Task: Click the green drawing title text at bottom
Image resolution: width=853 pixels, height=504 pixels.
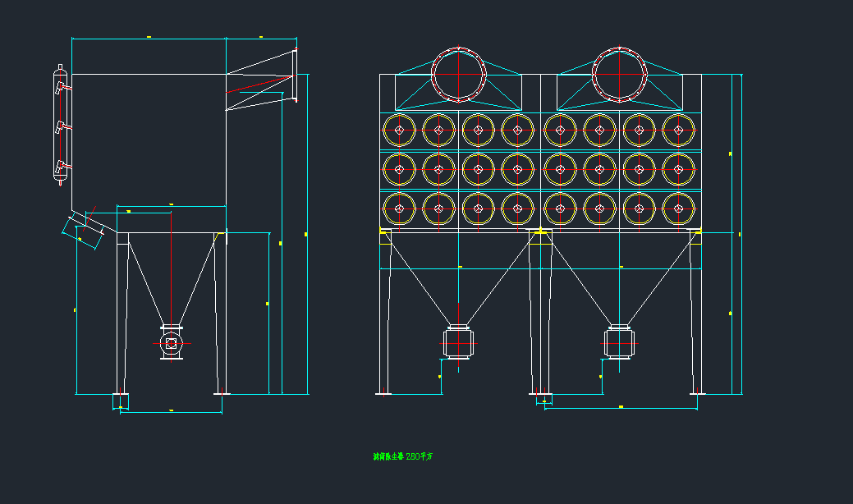Action: pyautogui.click(x=402, y=456)
